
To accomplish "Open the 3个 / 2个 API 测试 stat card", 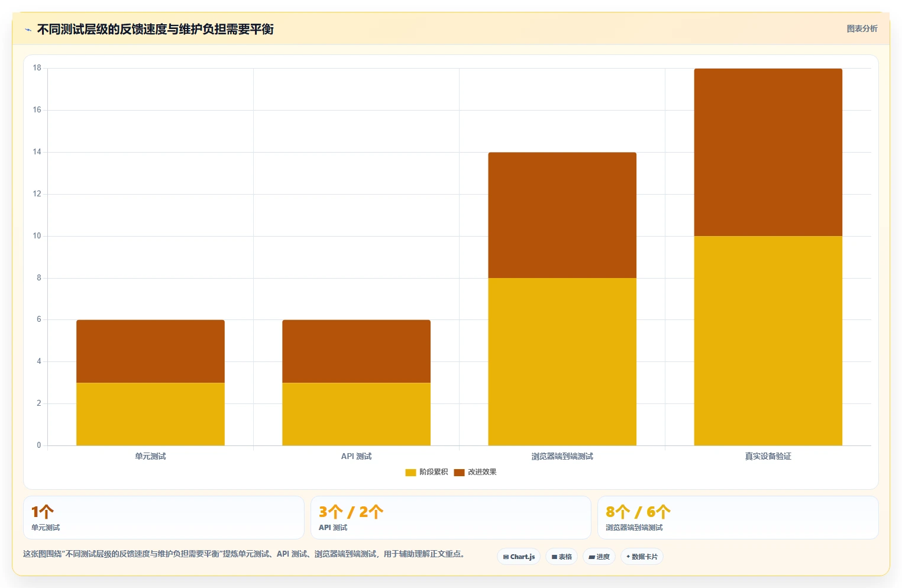I will coord(451,518).
